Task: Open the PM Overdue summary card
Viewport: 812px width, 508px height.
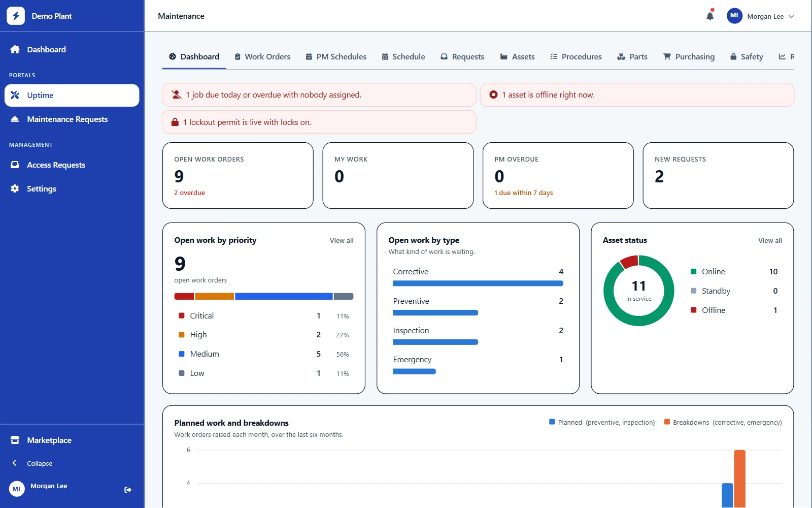Action: coord(558,175)
